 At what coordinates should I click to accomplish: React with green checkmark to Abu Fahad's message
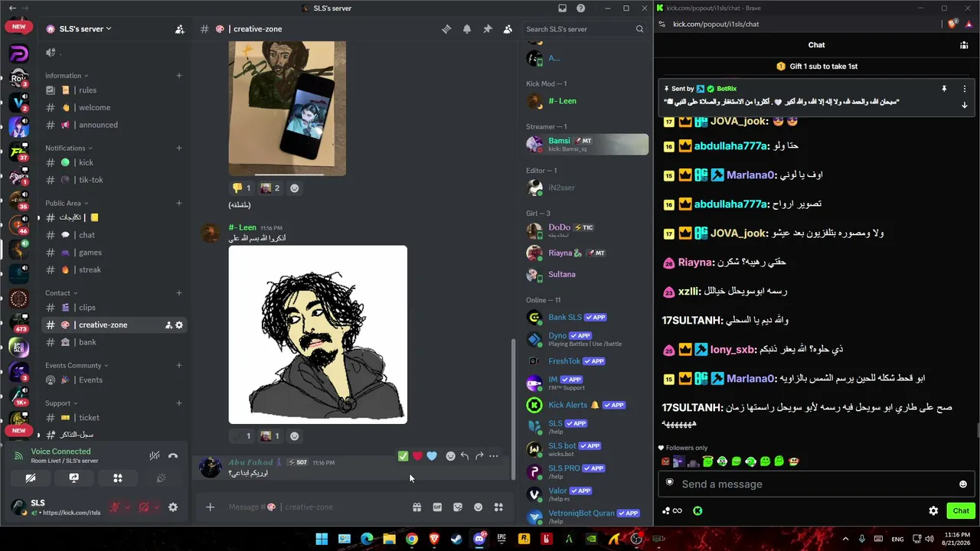coord(403,456)
